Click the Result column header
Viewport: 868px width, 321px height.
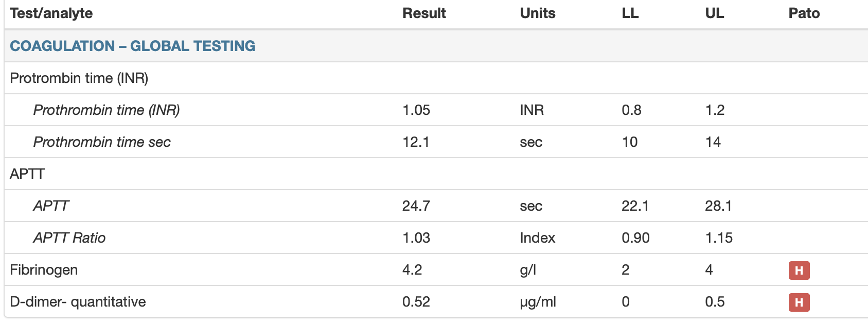424,13
